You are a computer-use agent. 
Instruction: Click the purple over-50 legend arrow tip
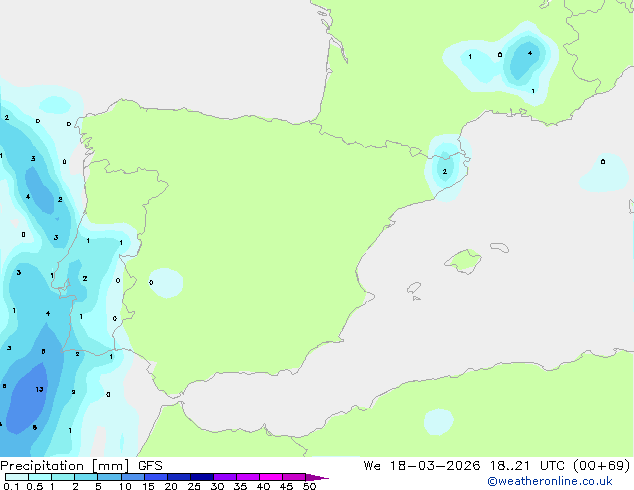point(317,477)
